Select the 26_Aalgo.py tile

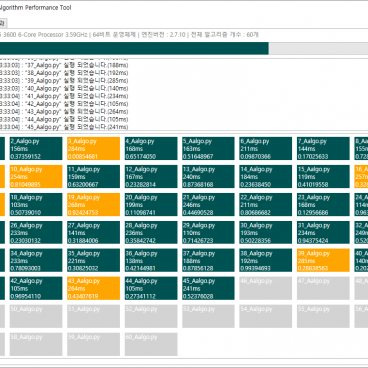click(x=36, y=233)
